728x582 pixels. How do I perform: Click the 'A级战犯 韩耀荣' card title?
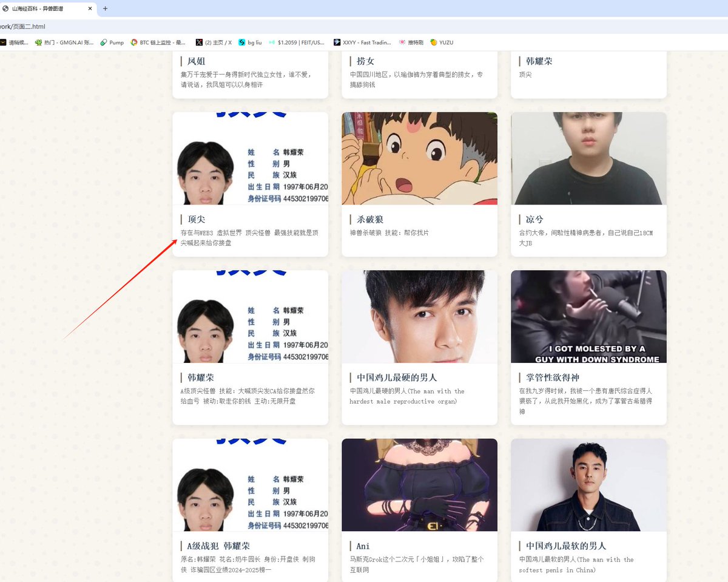pos(218,546)
